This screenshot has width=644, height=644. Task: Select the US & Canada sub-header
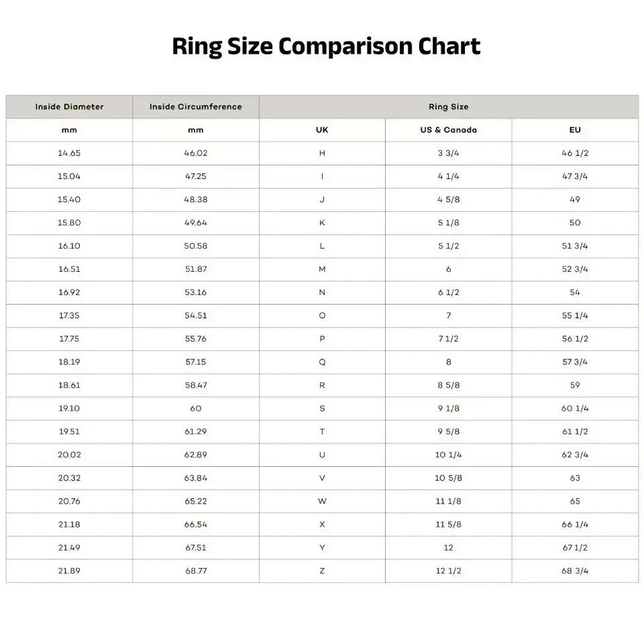click(x=448, y=130)
